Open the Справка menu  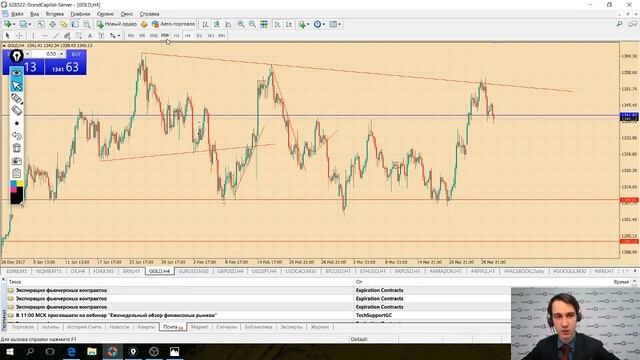[149, 14]
